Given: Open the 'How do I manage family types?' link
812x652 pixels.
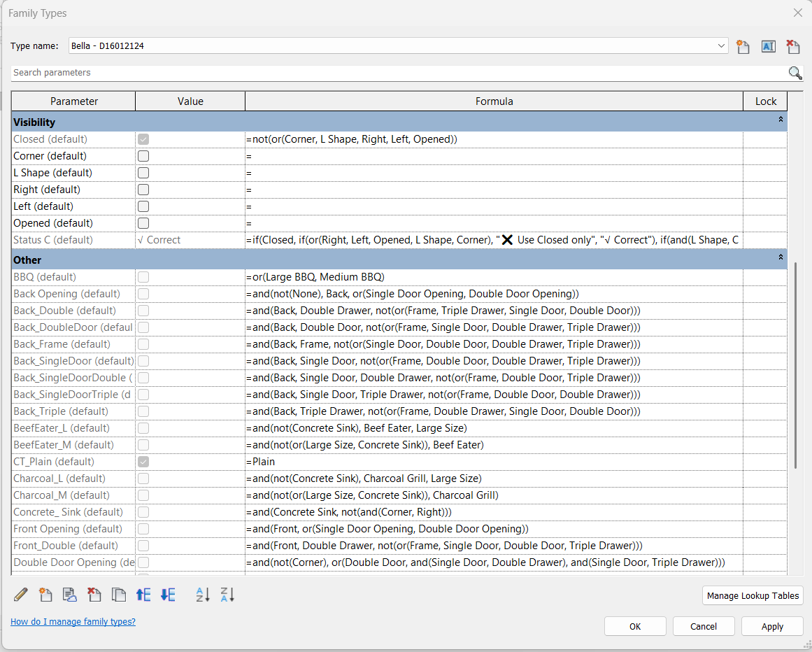Looking at the screenshot, I should (x=73, y=621).
